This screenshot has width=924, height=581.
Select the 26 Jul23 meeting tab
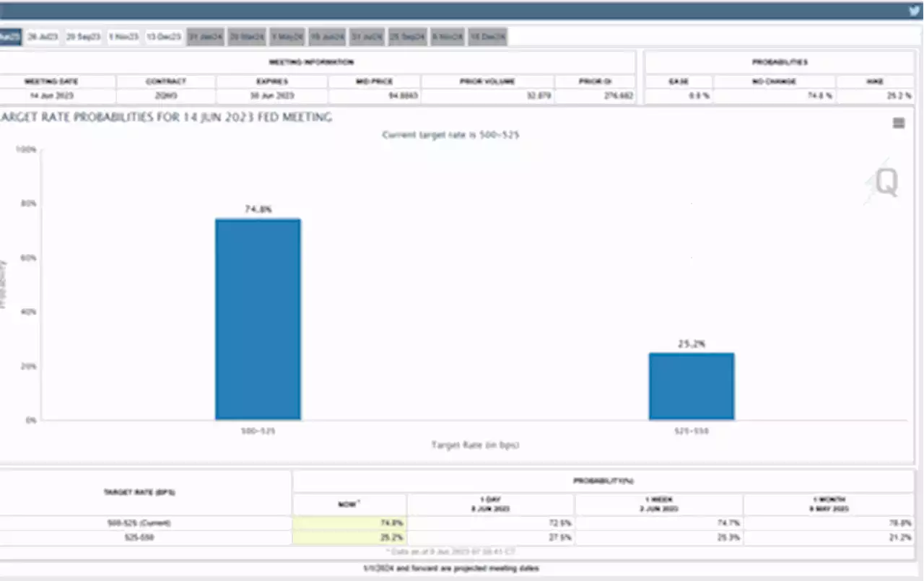coord(43,37)
